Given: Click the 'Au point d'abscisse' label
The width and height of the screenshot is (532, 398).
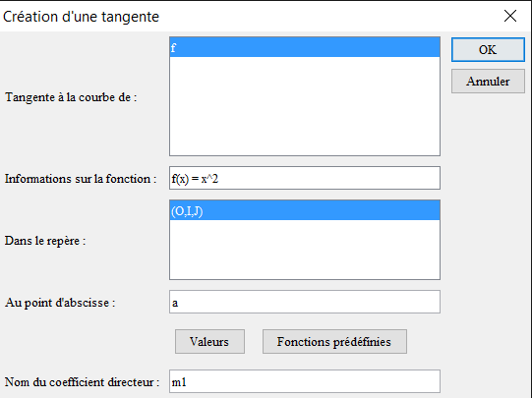Looking at the screenshot, I should tap(60, 303).
